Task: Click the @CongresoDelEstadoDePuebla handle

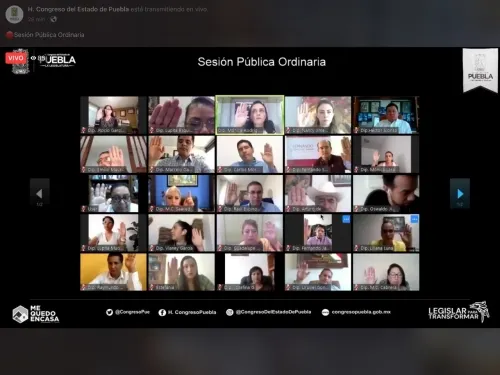Action: pyautogui.click(x=273, y=312)
